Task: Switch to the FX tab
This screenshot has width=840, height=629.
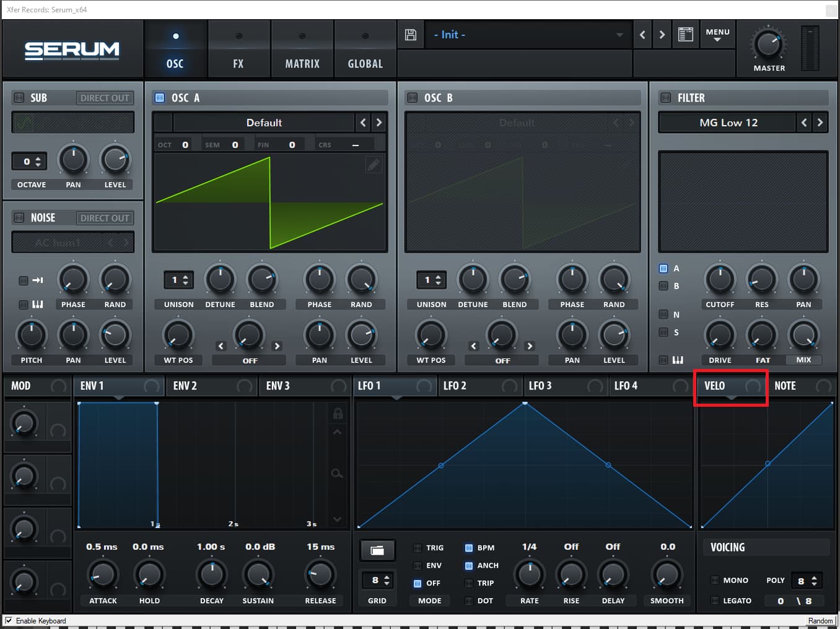Action: (x=238, y=50)
